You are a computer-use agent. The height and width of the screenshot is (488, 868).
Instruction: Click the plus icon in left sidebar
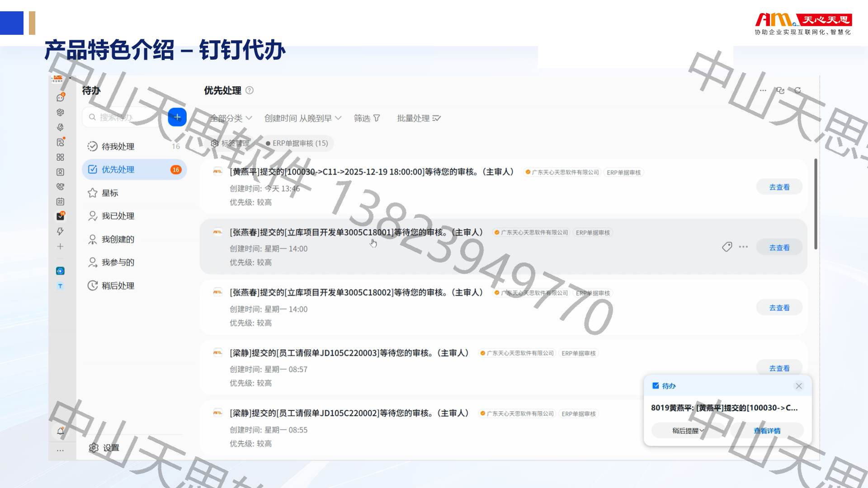pos(60,246)
